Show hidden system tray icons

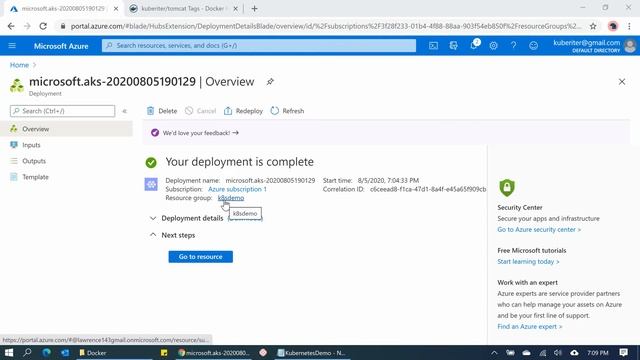click(494, 353)
